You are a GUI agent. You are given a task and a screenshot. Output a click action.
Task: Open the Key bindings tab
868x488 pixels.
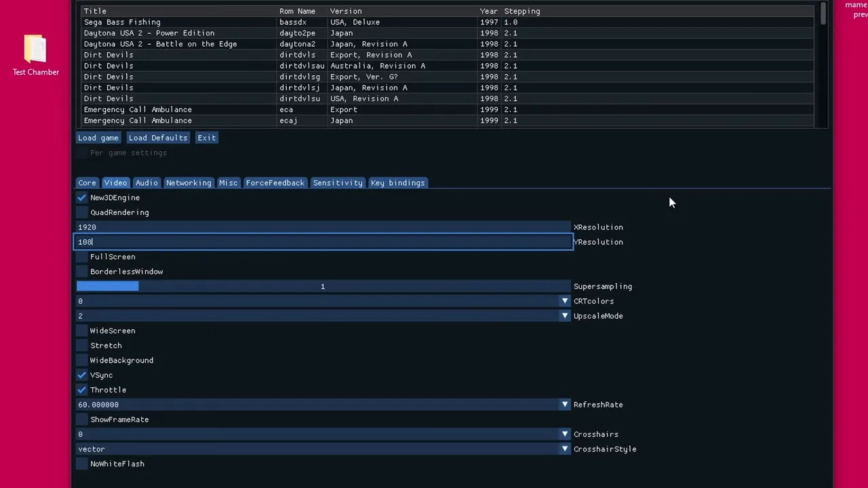coord(397,182)
